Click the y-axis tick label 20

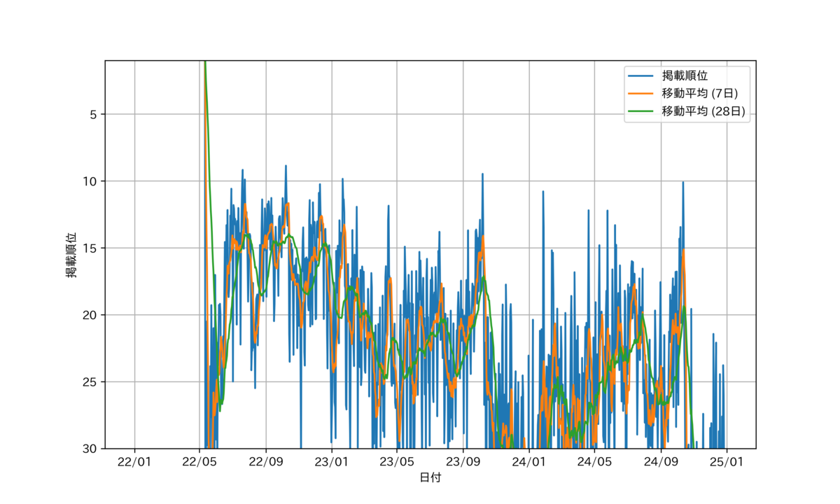coord(90,315)
